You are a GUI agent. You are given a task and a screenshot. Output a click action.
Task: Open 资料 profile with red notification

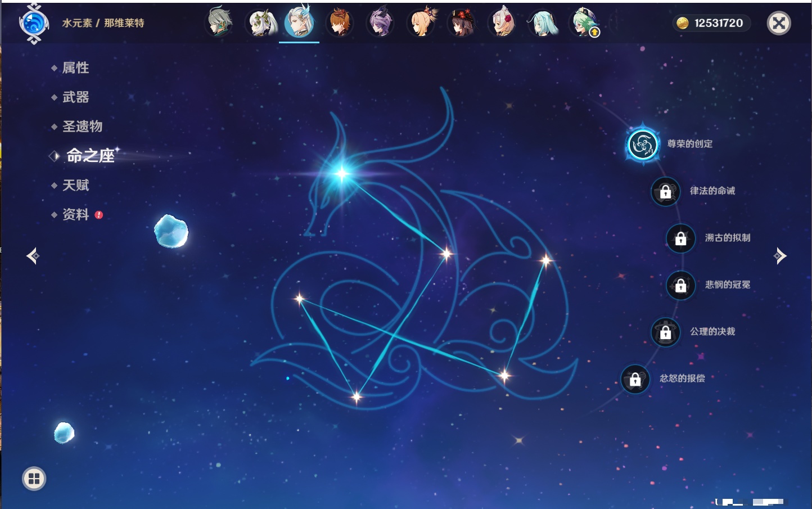click(x=75, y=215)
